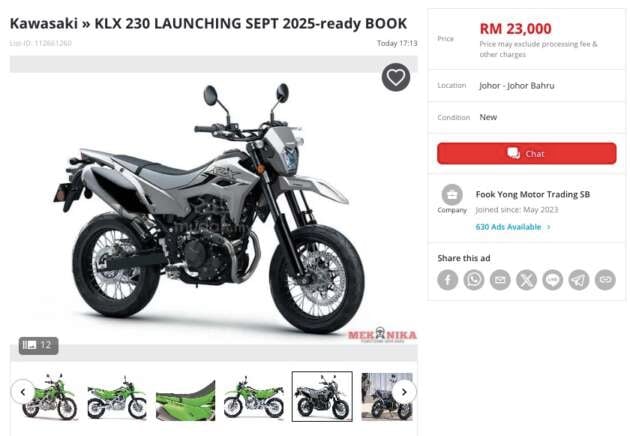Image resolution: width=630 pixels, height=436 pixels.
Task: Share this ad on LINE
Action: 552,280
